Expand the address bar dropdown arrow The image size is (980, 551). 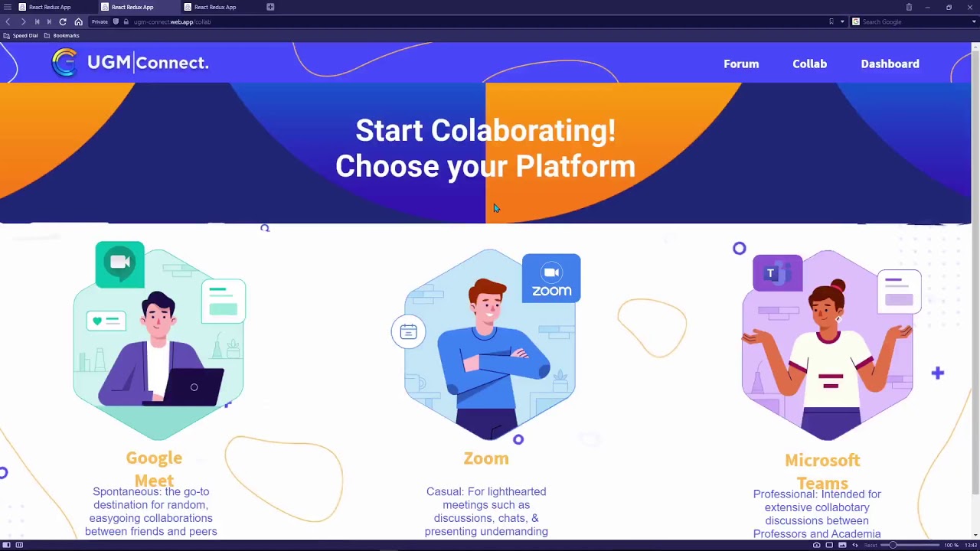(842, 21)
